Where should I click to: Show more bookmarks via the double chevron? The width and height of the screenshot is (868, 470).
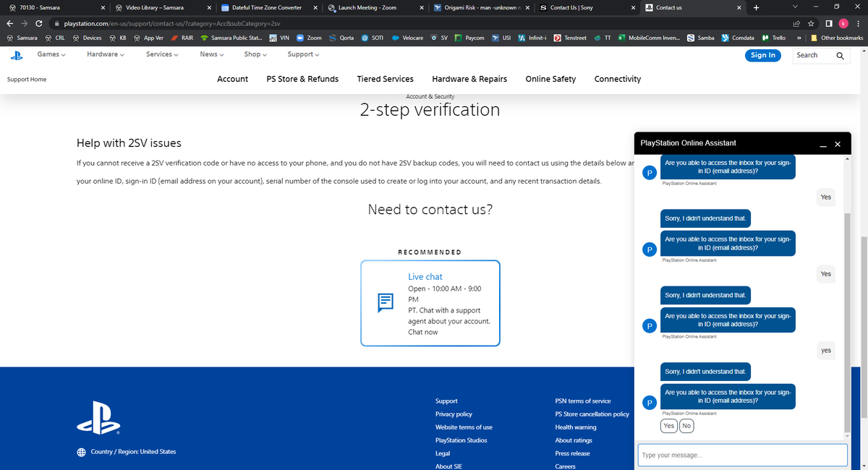(x=798, y=38)
